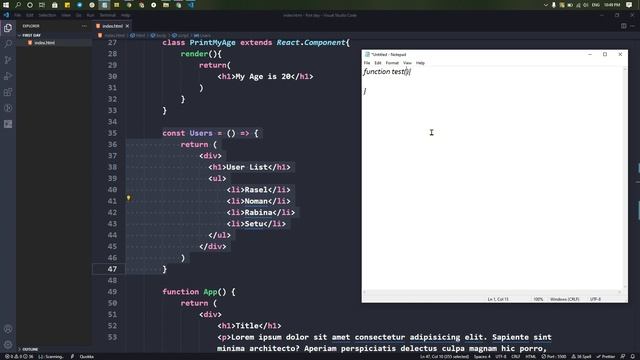Click the ENG language indicator in the tray
The height and width of the screenshot is (360, 640).
click(x=596, y=5)
